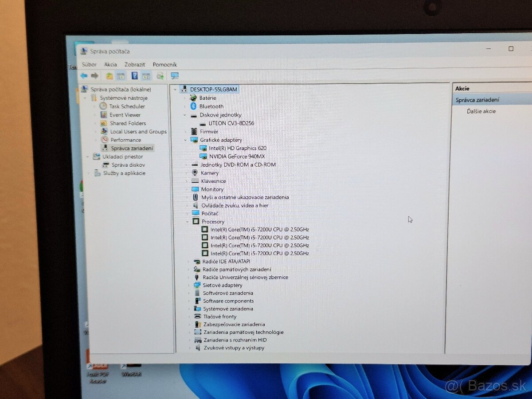Click the Back arrow toolbar icon
This screenshot has height=399, width=532.
point(84,76)
